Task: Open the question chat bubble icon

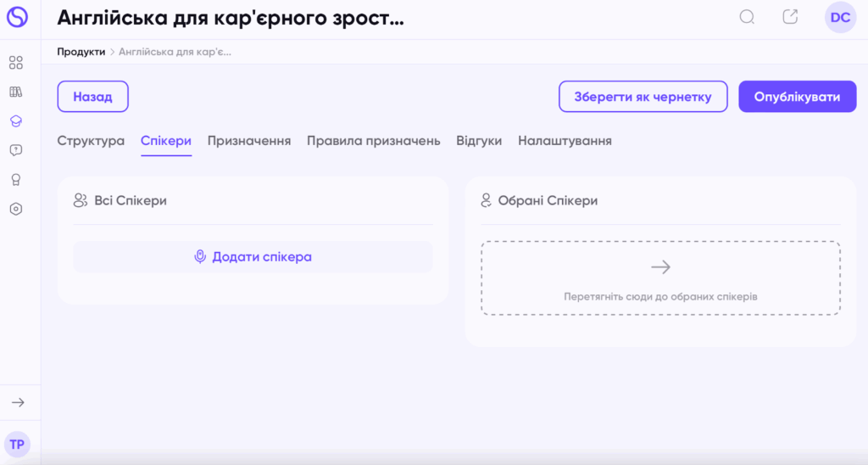Action: [16, 150]
